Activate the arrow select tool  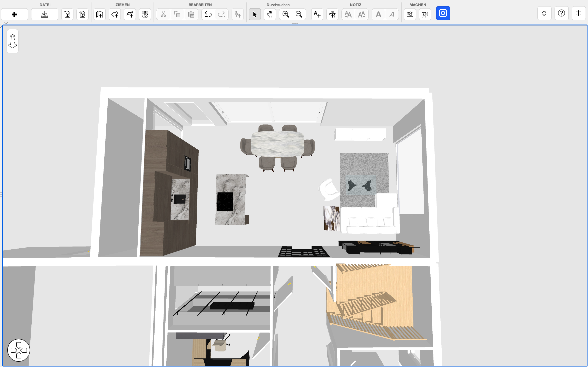[255, 14]
